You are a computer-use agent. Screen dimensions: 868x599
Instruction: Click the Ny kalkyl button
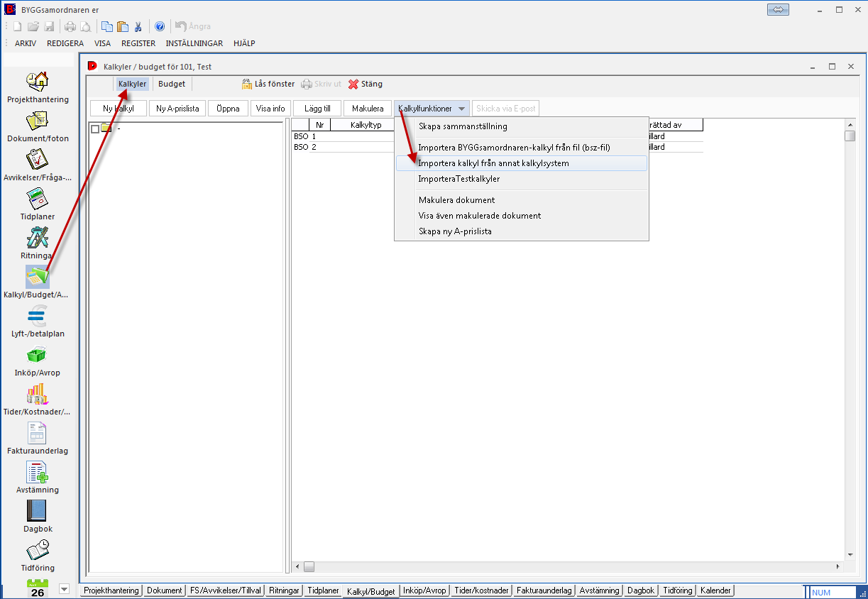[x=119, y=109]
